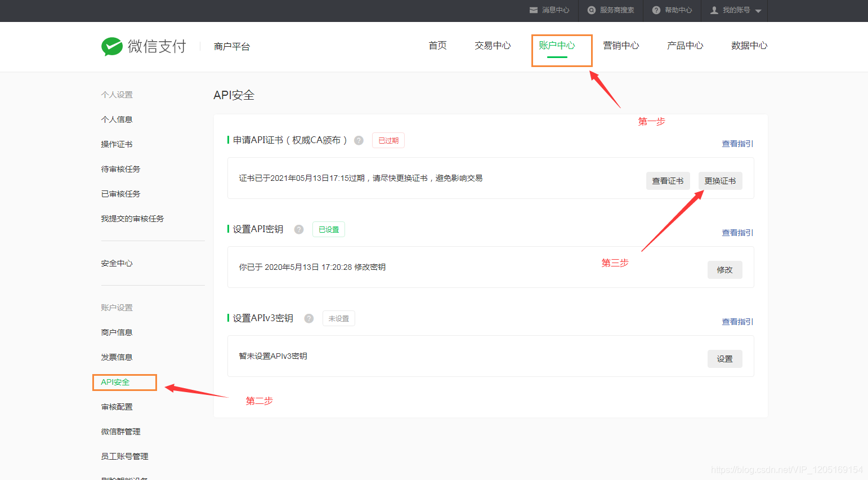Image resolution: width=868 pixels, height=480 pixels.
Task: Click help icon beside 申请API证书 heading
Action: point(359,140)
